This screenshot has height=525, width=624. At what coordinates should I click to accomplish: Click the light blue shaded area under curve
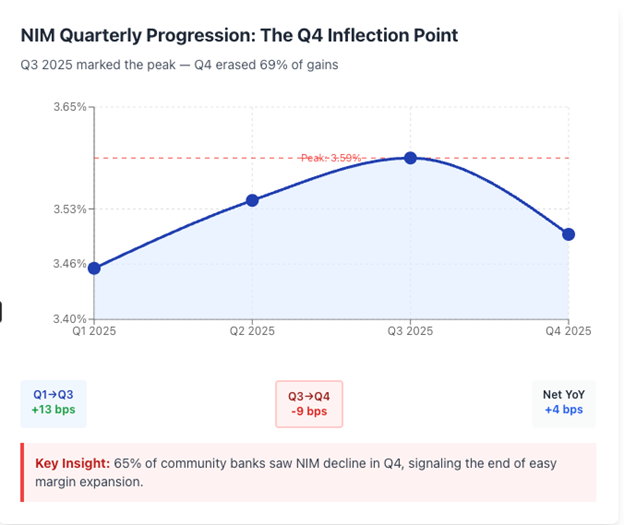(x=330, y=260)
